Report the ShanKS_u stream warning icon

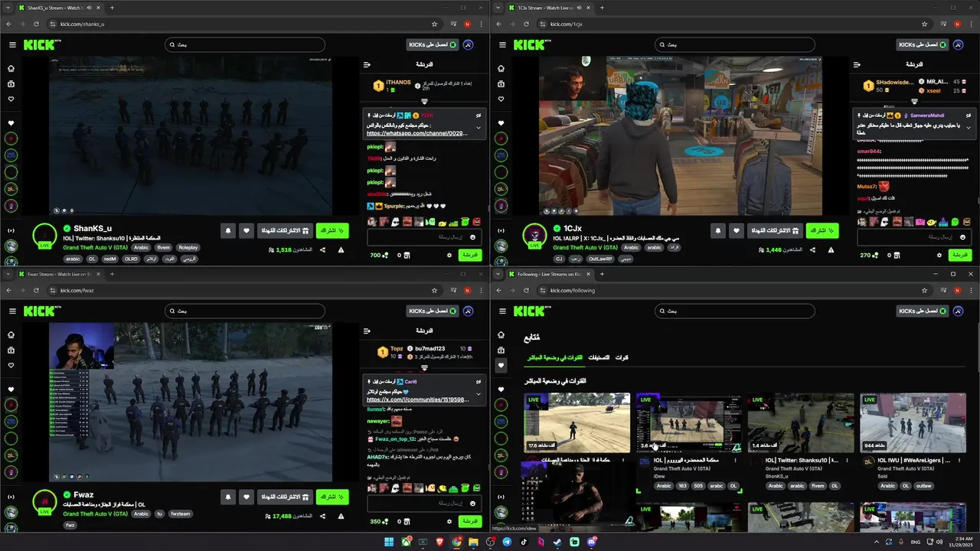(341, 249)
